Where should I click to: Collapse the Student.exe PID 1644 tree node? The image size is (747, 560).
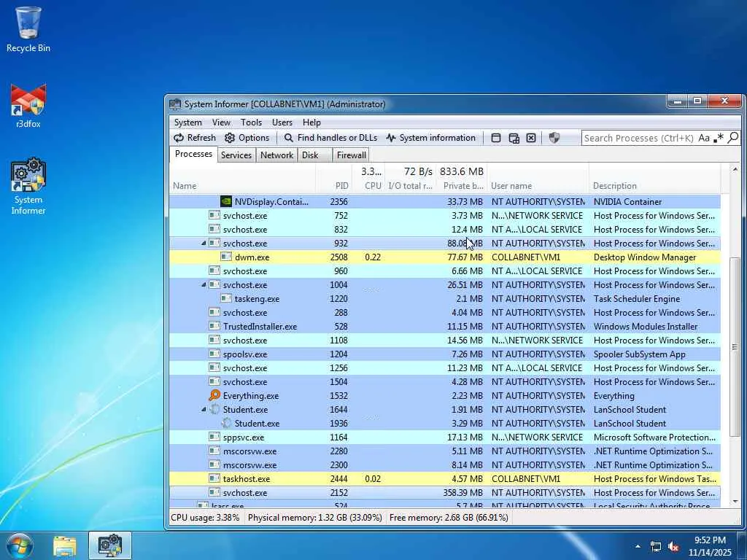pos(204,410)
